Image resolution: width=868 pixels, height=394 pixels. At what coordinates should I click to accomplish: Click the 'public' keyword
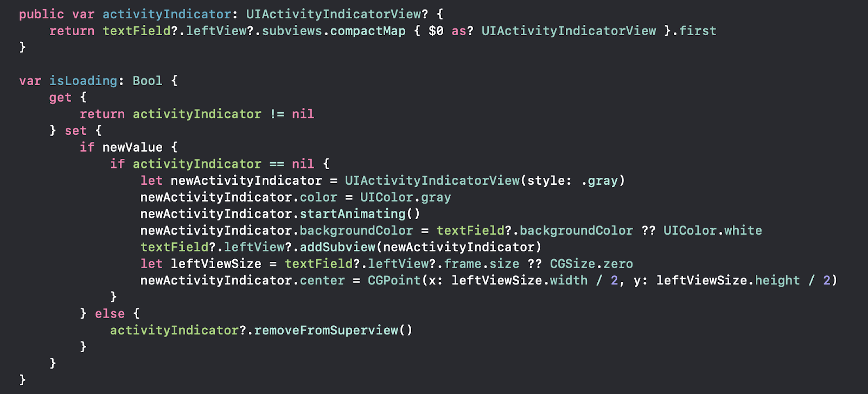[41, 14]
